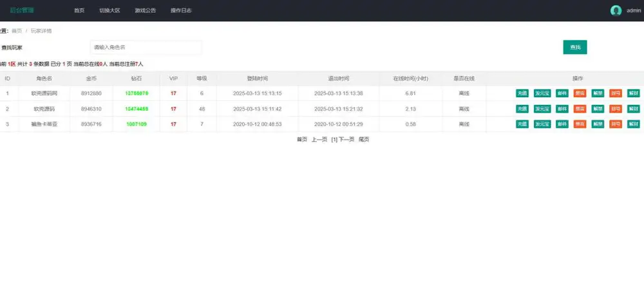
Task: Click gold value 8946310
Action: 91,109
